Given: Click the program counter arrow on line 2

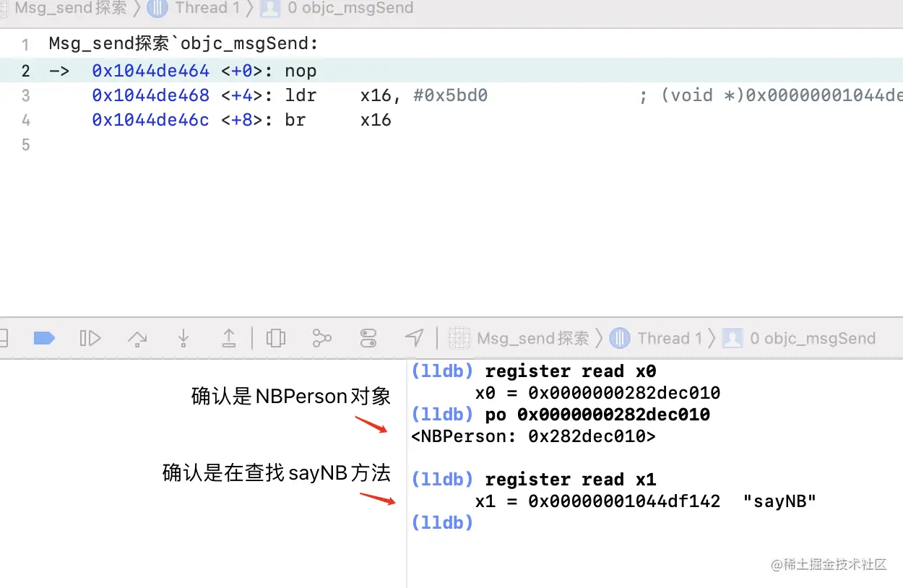Looking at the screenshot, I should 59,71.
